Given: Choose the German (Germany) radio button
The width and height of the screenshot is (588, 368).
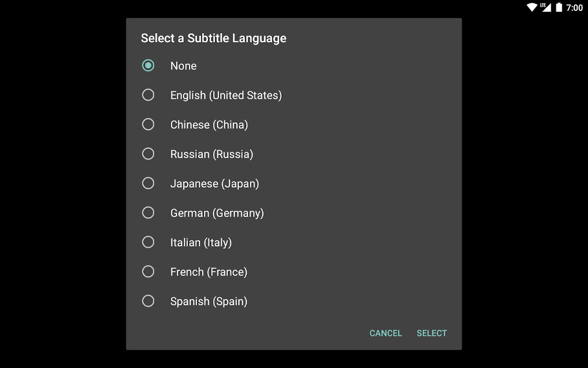Looking at the screenshot, I should 148,213.
